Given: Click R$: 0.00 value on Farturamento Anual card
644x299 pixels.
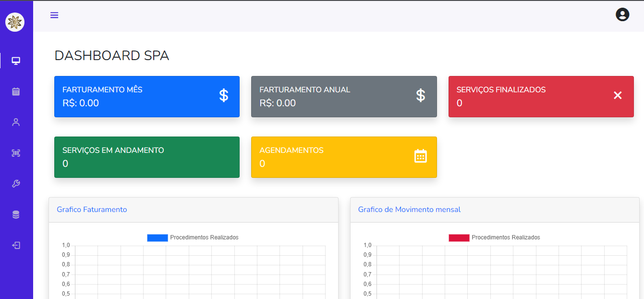Looking at the screenshot, I should [x=278, y=103].
